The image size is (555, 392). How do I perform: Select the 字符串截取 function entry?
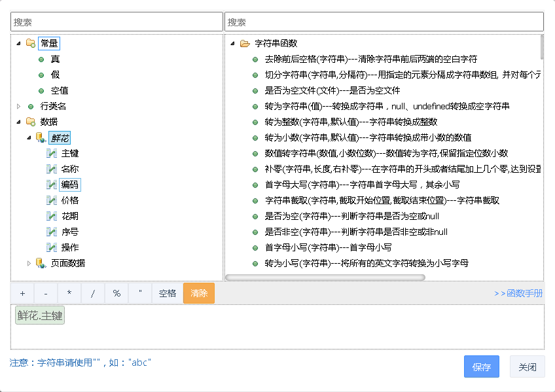coord(382,200)
